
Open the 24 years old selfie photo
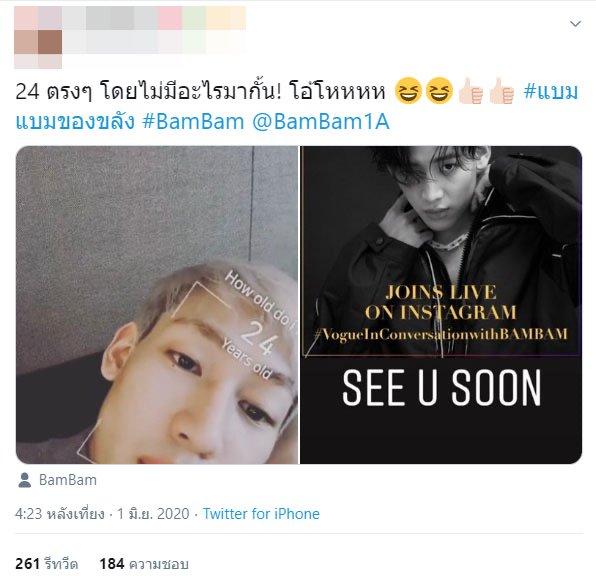[157, 305]
